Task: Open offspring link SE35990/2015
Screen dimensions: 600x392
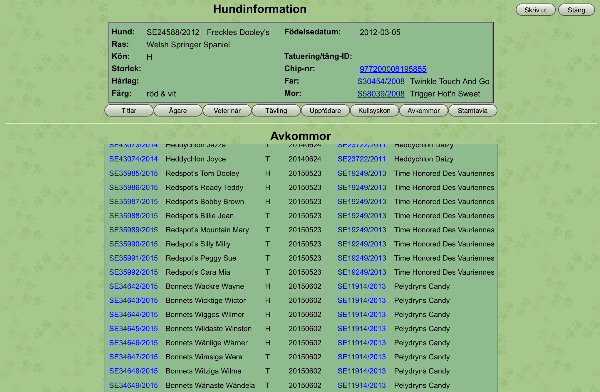Action: 134,244
